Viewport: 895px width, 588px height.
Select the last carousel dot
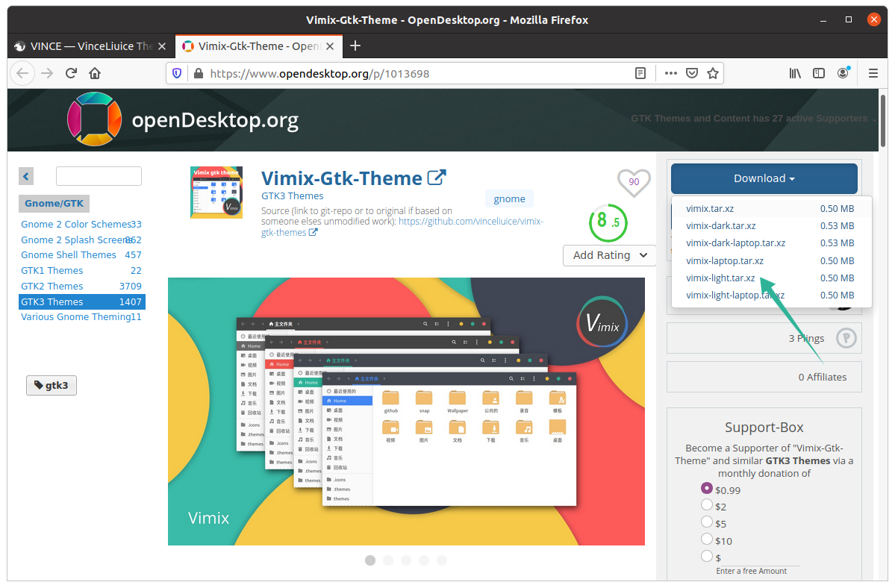point(442,560)
